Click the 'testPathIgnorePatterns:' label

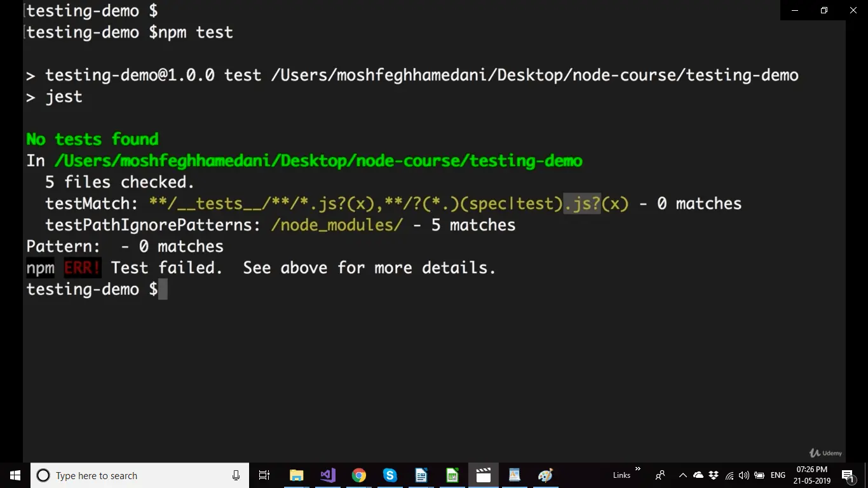153,226
